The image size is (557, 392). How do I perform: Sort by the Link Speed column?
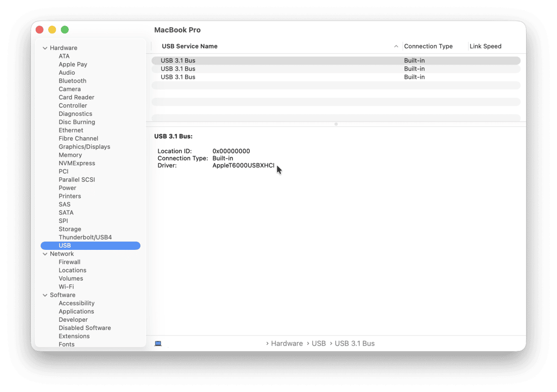(485, 46)
